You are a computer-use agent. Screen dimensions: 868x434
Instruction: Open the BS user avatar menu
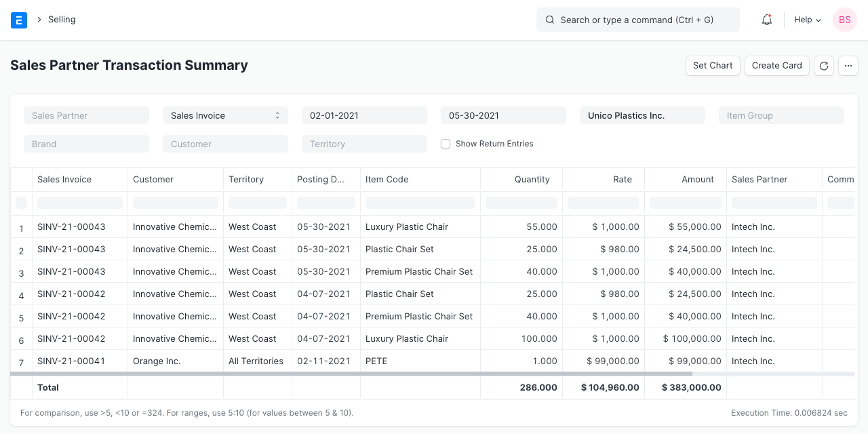pos(844,20)
